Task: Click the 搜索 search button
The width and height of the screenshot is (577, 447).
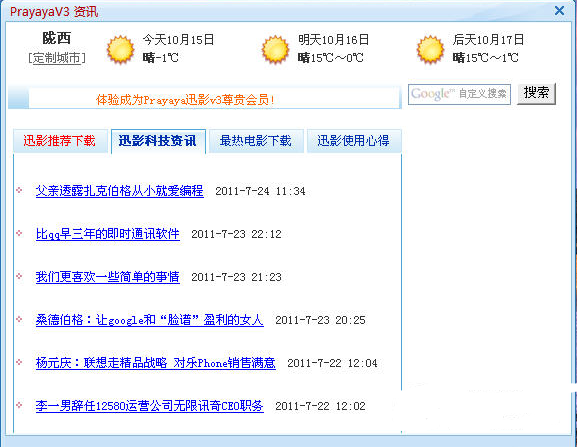Action: (536, 93)
